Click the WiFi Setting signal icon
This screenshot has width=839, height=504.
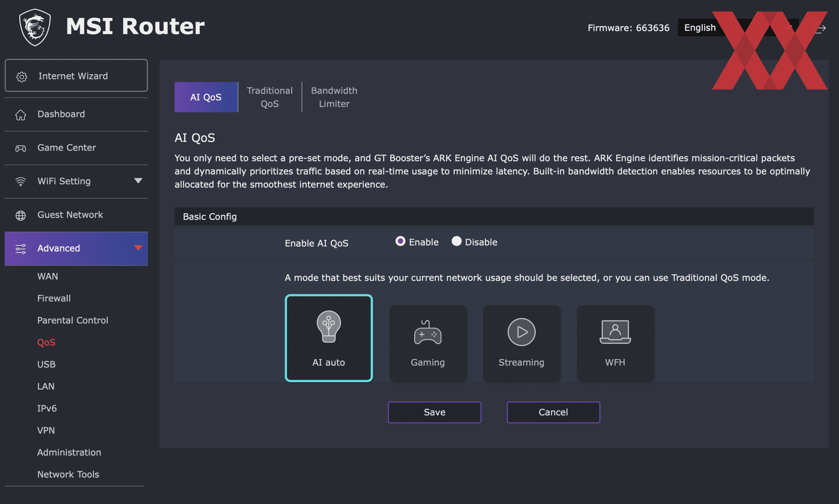coord(21,182)
